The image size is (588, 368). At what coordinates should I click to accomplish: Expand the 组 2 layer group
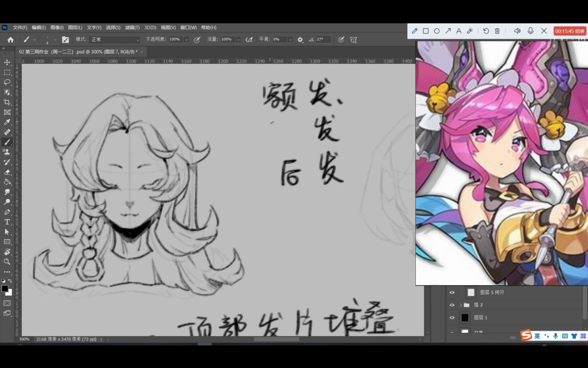[461, 305]
